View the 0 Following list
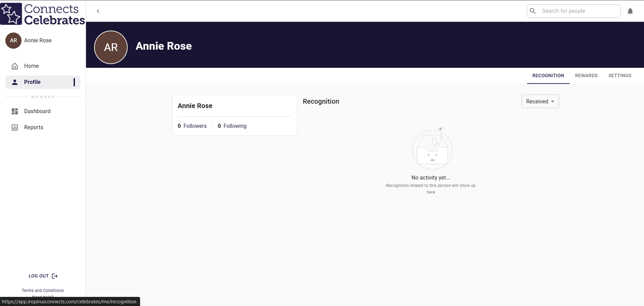The image size is (644, 306). point(232,126)
